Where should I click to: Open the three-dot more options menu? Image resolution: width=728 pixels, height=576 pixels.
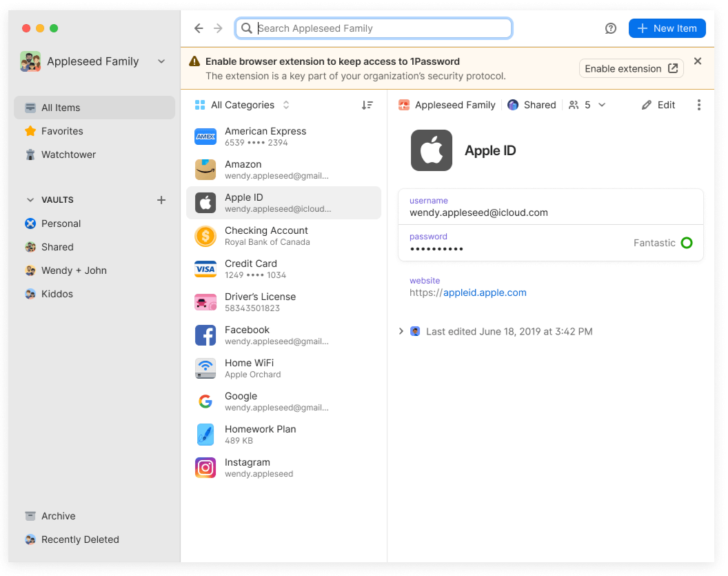pos(699,105)
